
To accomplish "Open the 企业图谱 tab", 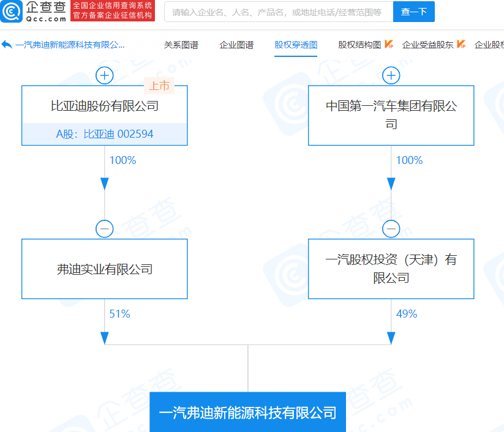I will coord(236,45).
